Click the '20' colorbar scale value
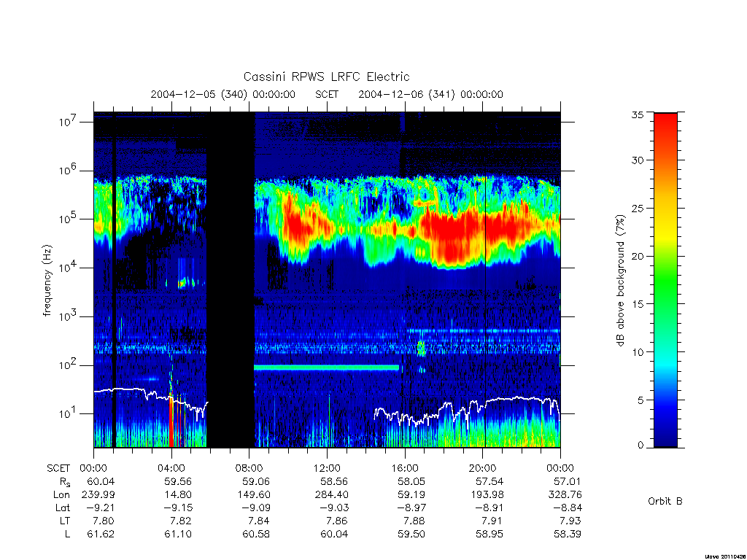Image resolution: width=747 pixels, height=560 pixels. [x=638, y=256]
